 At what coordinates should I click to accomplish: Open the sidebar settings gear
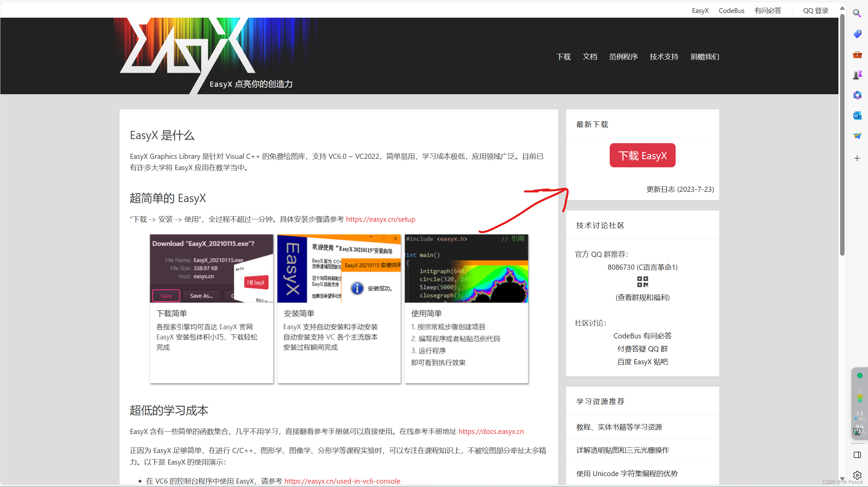pyautogui.click(x=857, y=475)
